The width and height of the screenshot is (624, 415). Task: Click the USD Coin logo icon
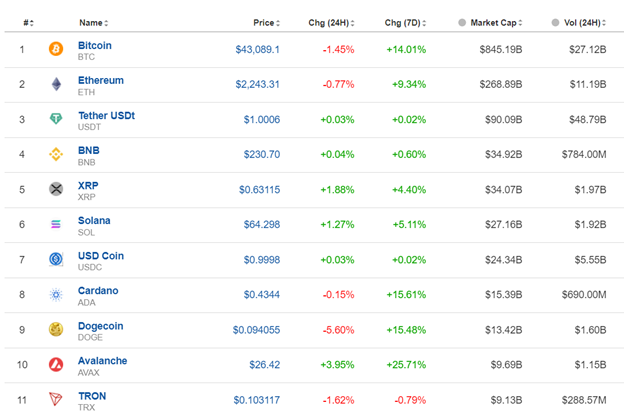click(56, 259)
